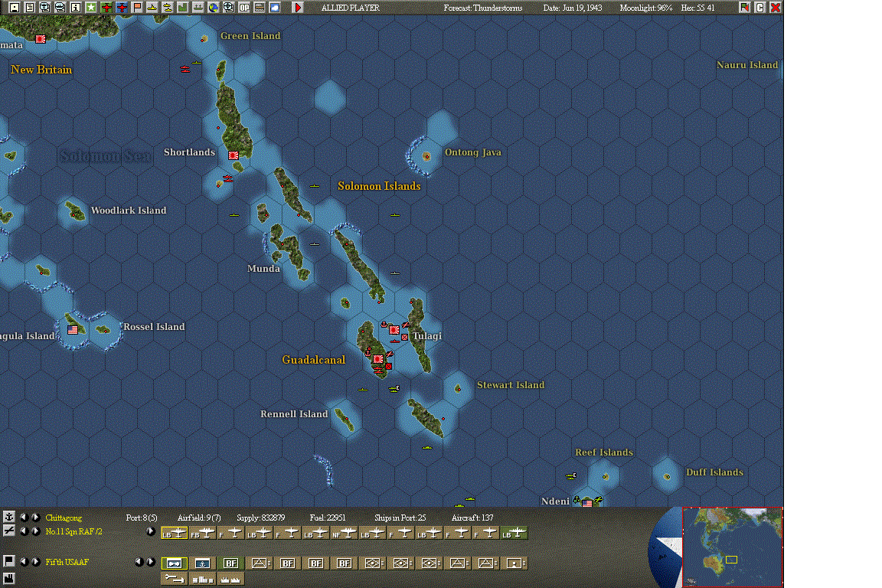
Task: Select the US flag base at Tagula Island
Action: [x=73, y=330]
